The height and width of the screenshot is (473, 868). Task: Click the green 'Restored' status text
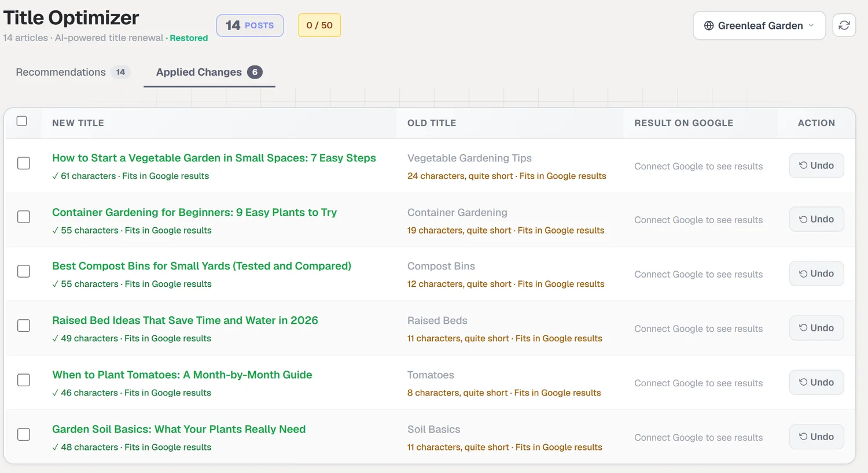(189, 38)
